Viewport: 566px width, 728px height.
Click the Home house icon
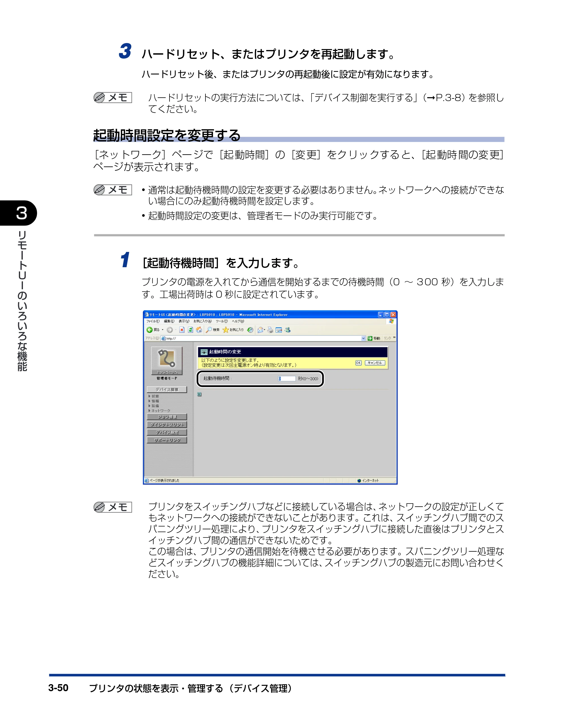click(x=199, y=330)
